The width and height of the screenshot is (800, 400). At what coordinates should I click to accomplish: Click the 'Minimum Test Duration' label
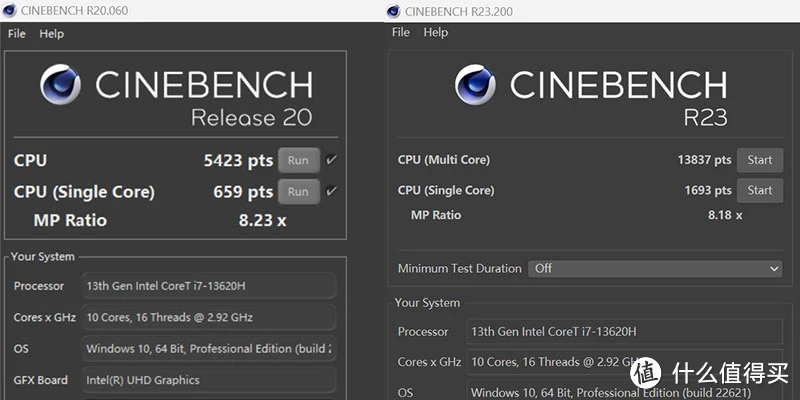coord(459,268)
